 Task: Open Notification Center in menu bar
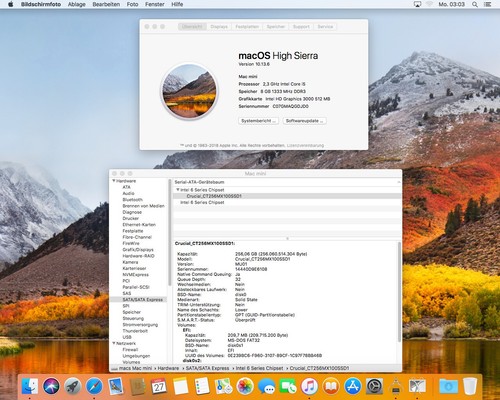tap(488, 4)
